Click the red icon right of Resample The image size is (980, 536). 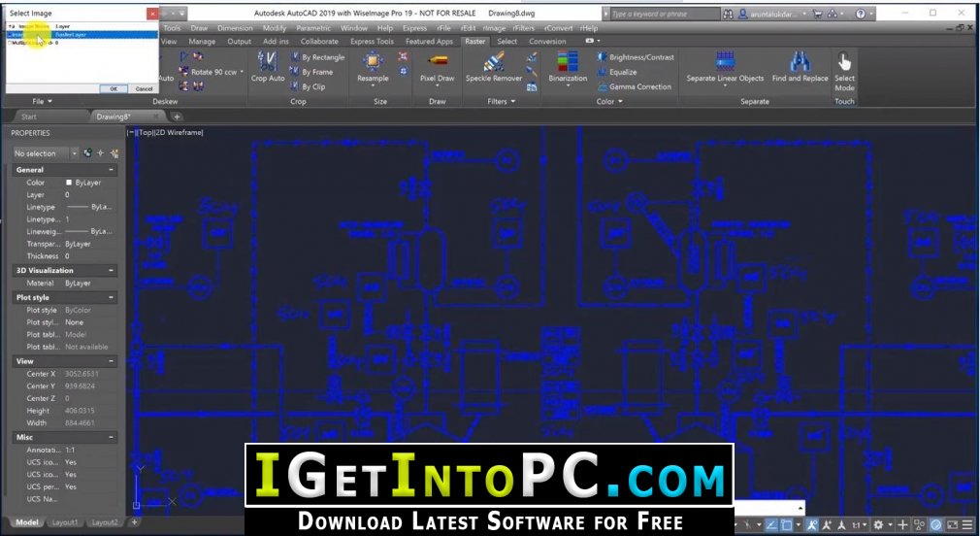(x=403, y=57)
